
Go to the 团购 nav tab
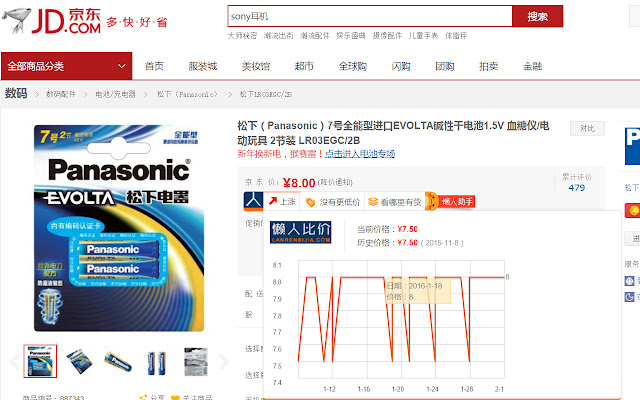(445, 66)
